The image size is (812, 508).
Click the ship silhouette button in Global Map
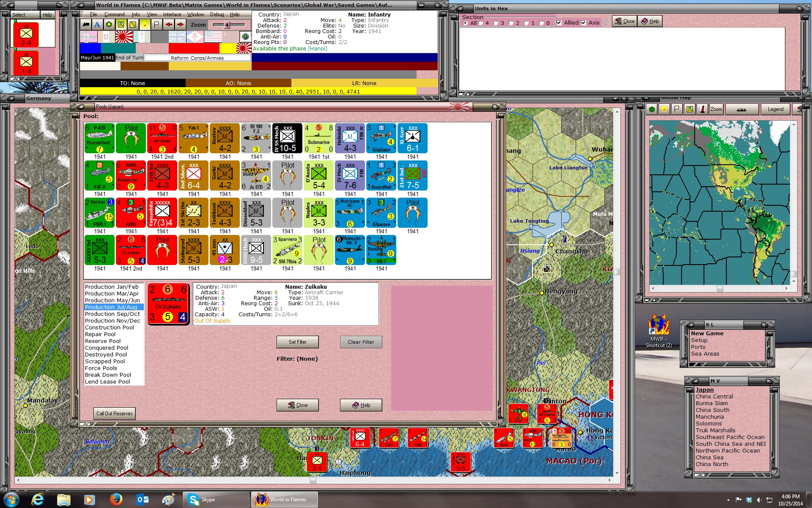pyautogui.click(x=741, y=109)
